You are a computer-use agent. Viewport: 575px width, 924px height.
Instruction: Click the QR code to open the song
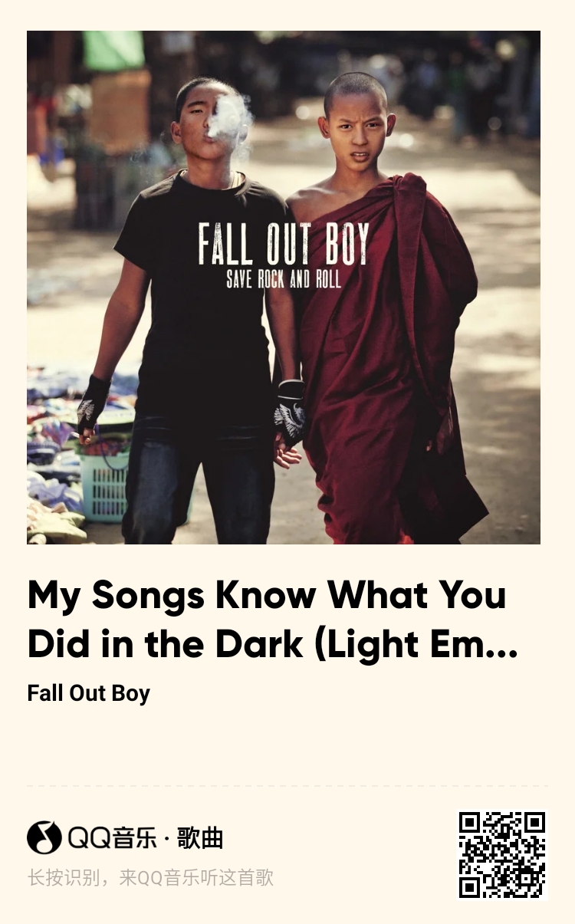(x=502, y=854)
